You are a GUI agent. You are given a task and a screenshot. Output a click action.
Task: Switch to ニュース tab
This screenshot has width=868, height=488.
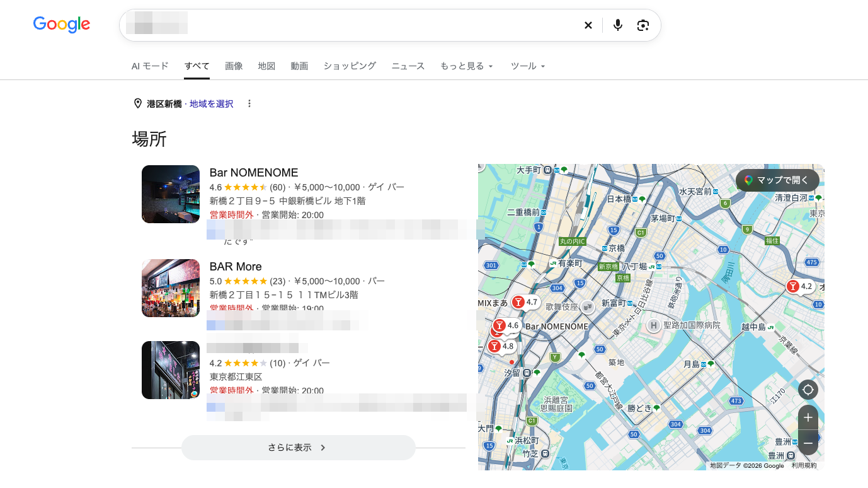408,66
